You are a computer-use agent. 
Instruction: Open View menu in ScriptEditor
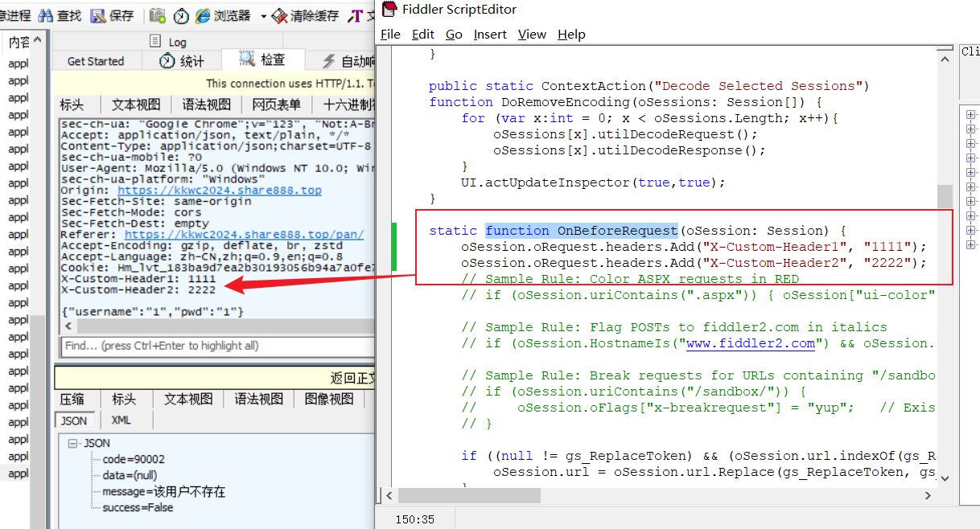tap(532, 34)
